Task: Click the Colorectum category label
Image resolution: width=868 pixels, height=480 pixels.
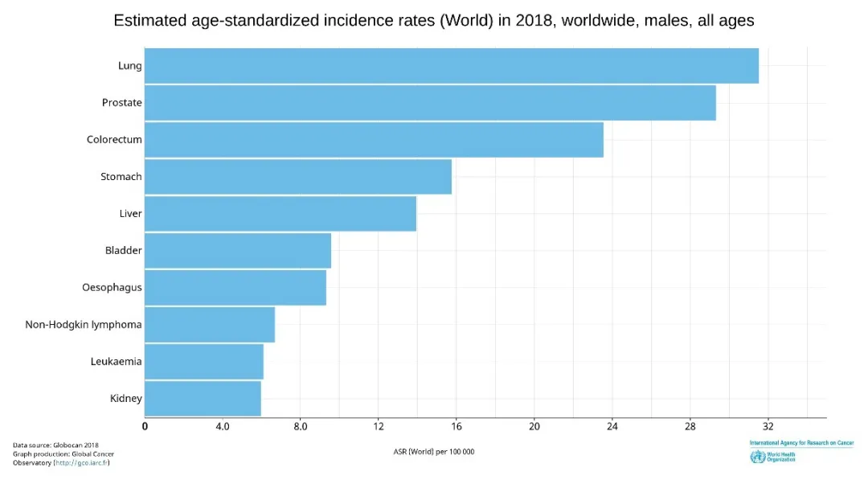Action: (114, 140)
